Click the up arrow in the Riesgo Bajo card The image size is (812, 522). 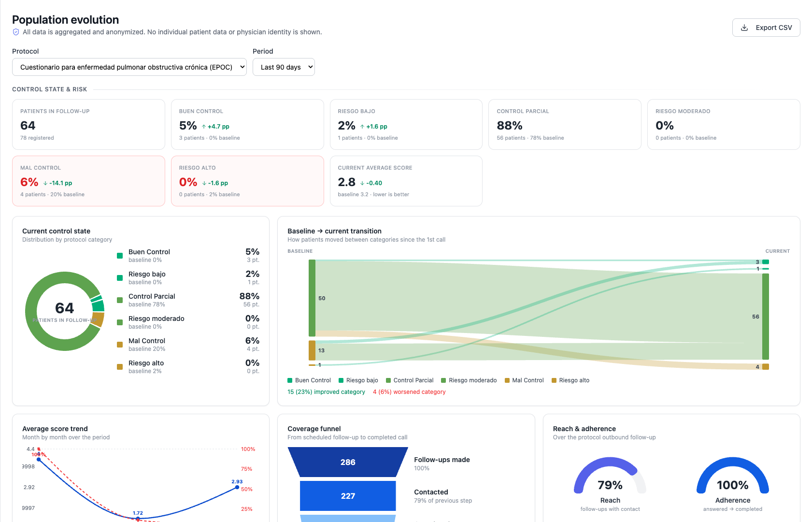click(x=362, y=127)
